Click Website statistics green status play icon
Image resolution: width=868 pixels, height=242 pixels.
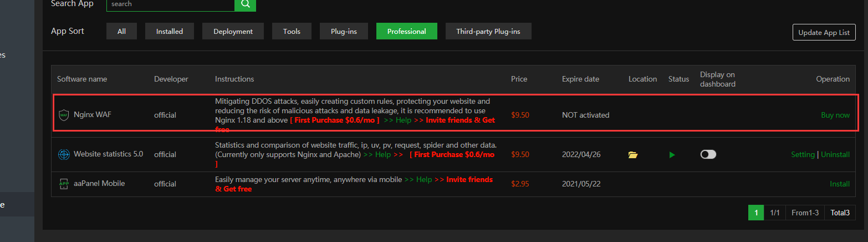[x=672, y=155]
